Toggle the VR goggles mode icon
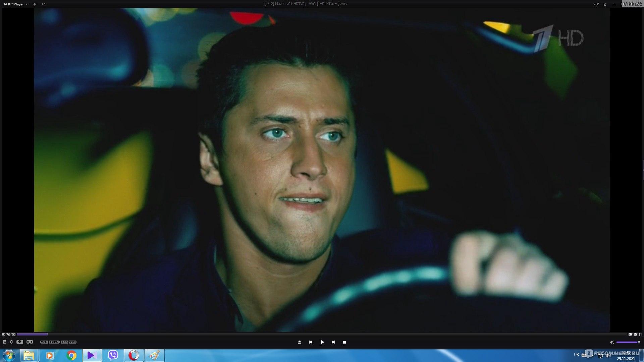644x362 pixels. point(30,342)
